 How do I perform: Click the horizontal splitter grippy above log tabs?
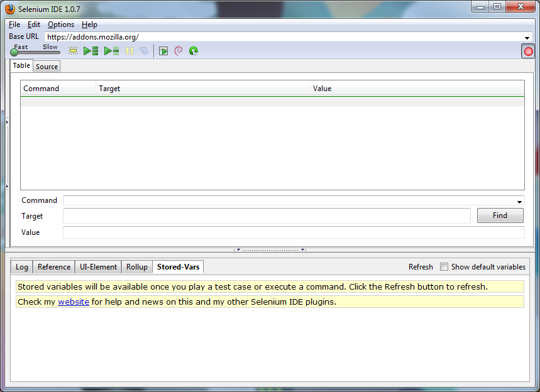[270, 250]
